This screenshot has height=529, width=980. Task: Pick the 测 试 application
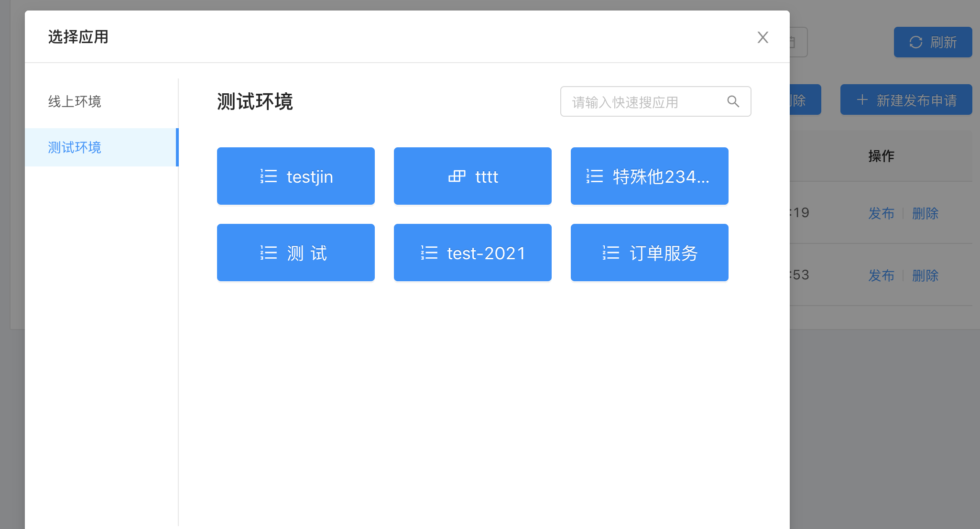point(296,253)
